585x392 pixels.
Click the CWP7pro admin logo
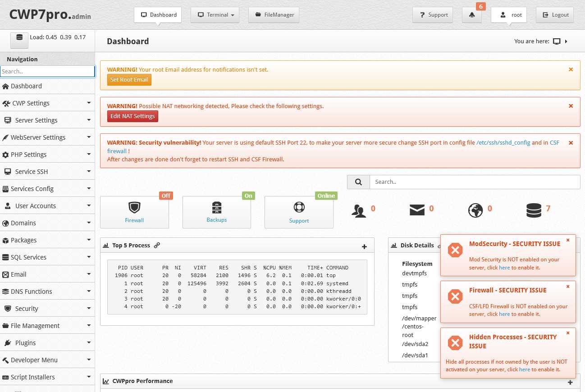(x=50, y=14)
